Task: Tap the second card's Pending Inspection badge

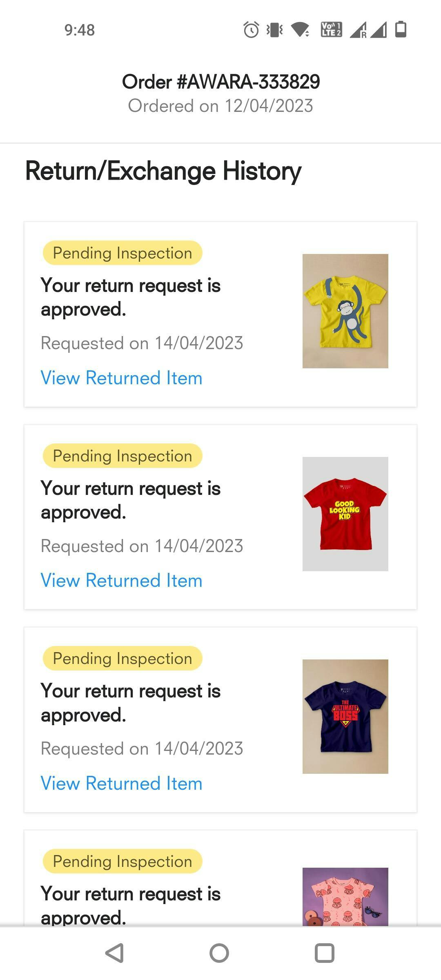Action: click(x=122, y=456)
